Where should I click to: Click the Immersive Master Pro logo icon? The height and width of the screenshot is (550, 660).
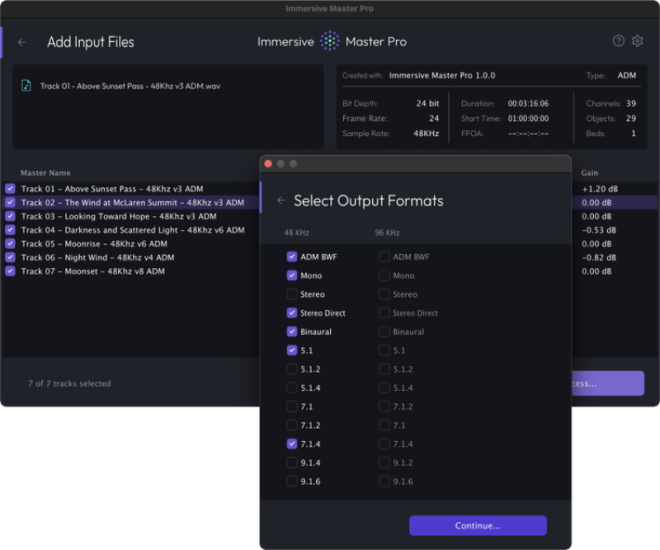pos(329,42)
